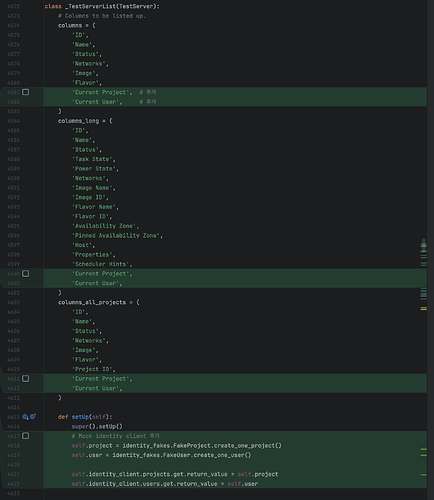The height and width of the screenshot is (500, 434).
Task: Click the editor scrollbar thumb on the right
Action: point(424,246)
